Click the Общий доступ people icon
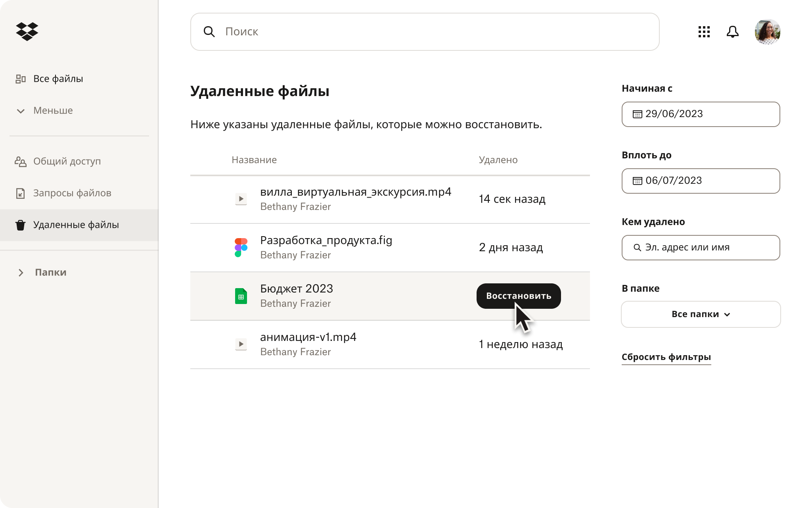 click(x=21, y=162)
